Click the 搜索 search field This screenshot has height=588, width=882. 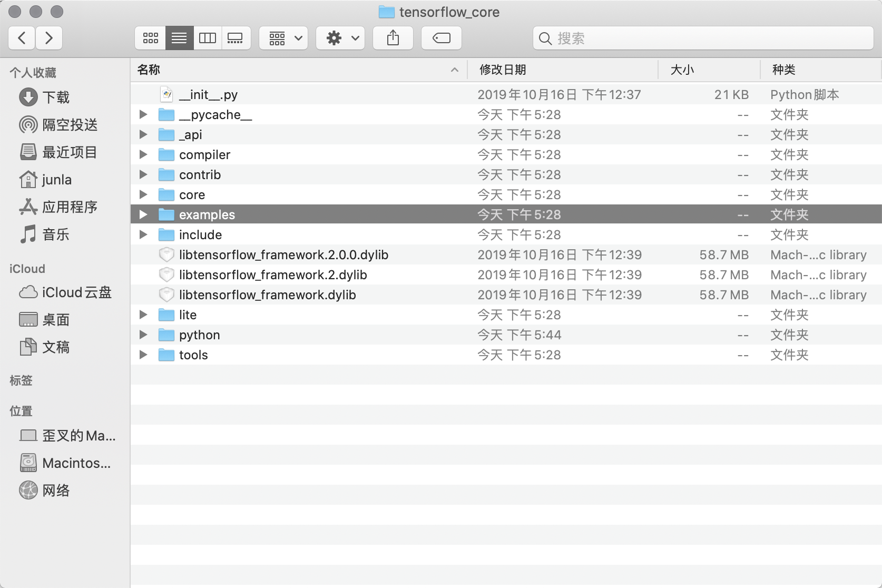click(703, 38)
